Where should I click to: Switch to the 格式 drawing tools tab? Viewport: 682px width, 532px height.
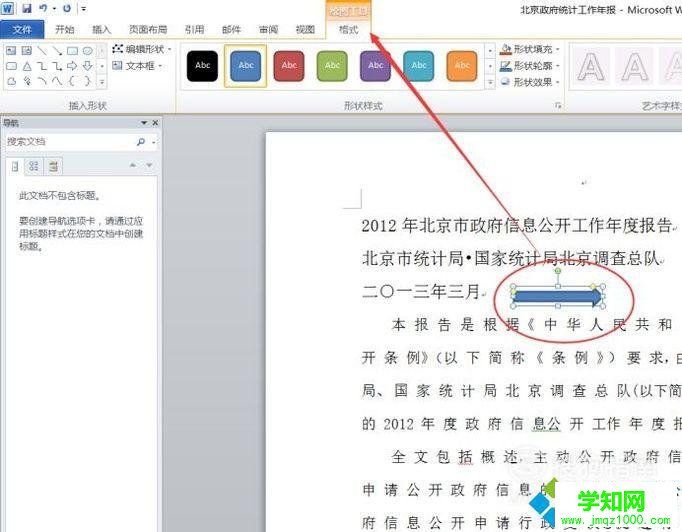348,30
